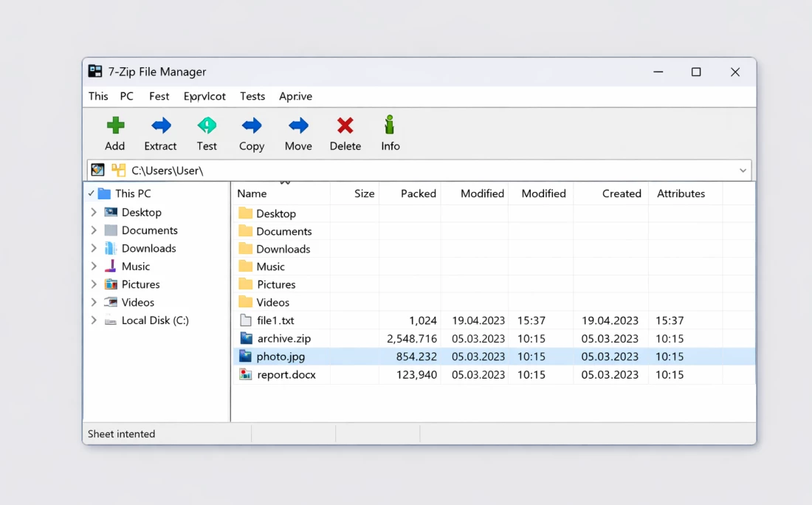812x505 pixels.
Task: Sort by the Size column header
Action: click(364, 193)
